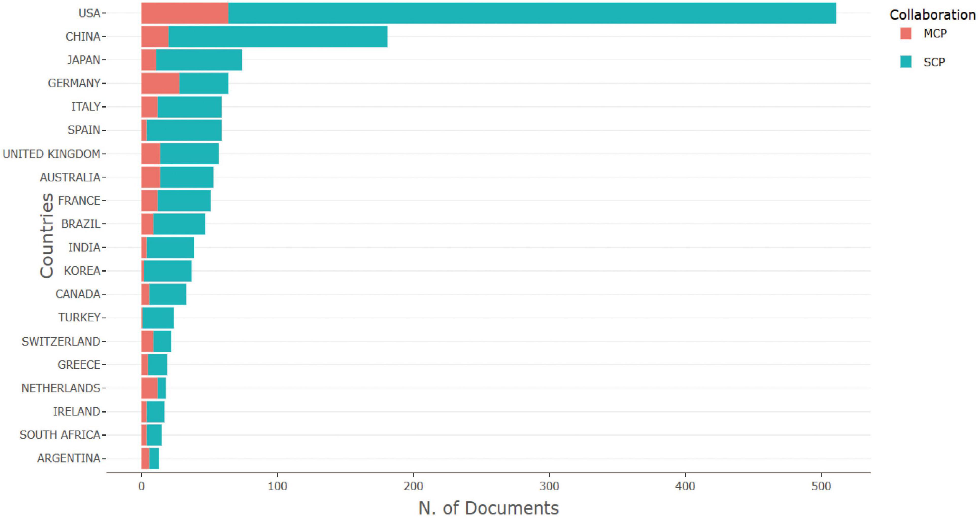Click the GERMANY axis label
Screen dimensions: 980x519
click(74, 83)
